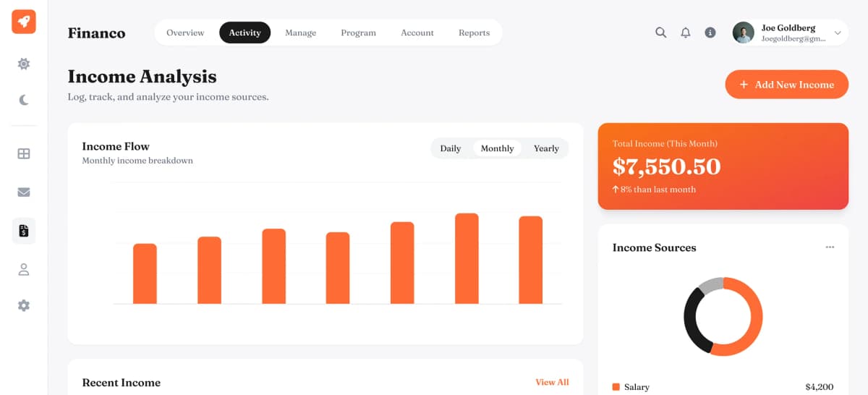Click the search magnifier icon
Viewport: 868px width, 395px height.
[660, 33]
